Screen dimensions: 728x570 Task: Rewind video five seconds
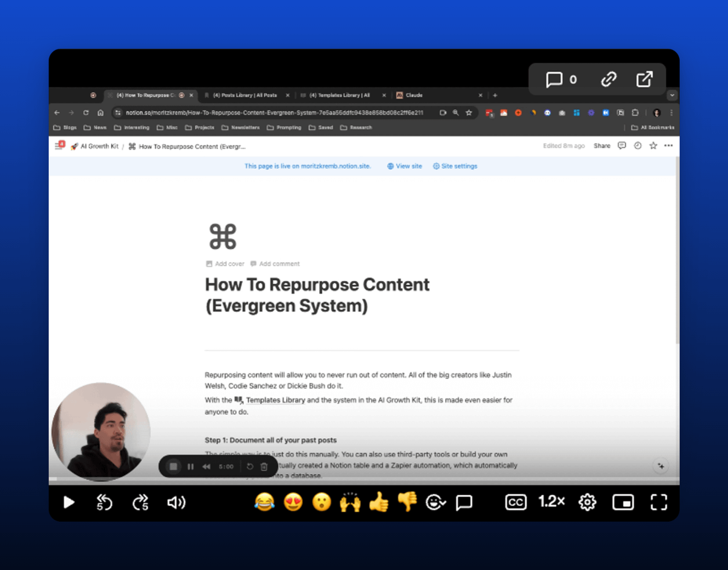[104, 502]
